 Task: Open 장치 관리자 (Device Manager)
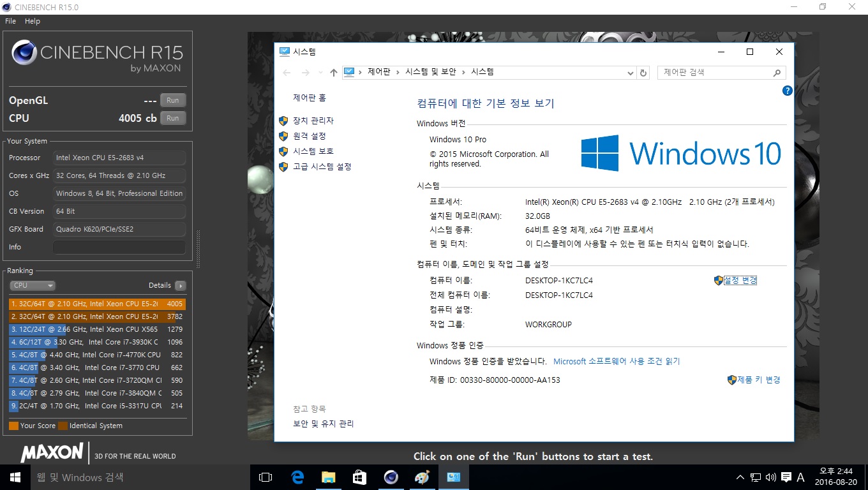[x=313, y=121]
